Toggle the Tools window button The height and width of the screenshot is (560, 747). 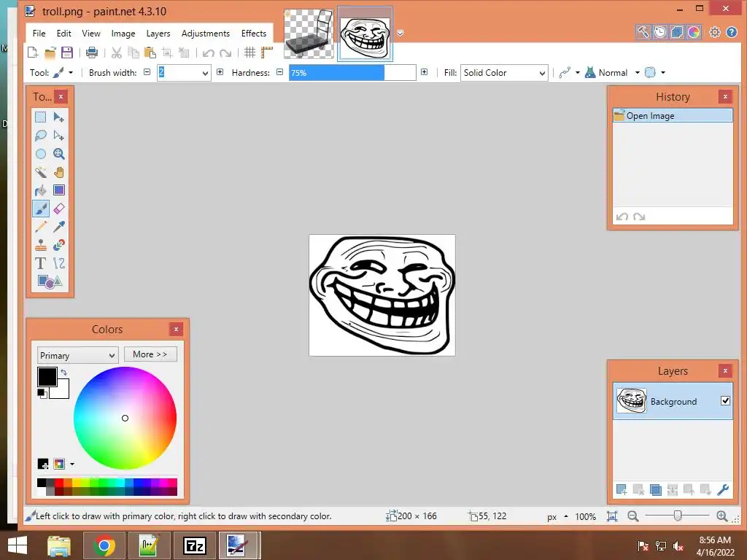click(x=643, y=32)
